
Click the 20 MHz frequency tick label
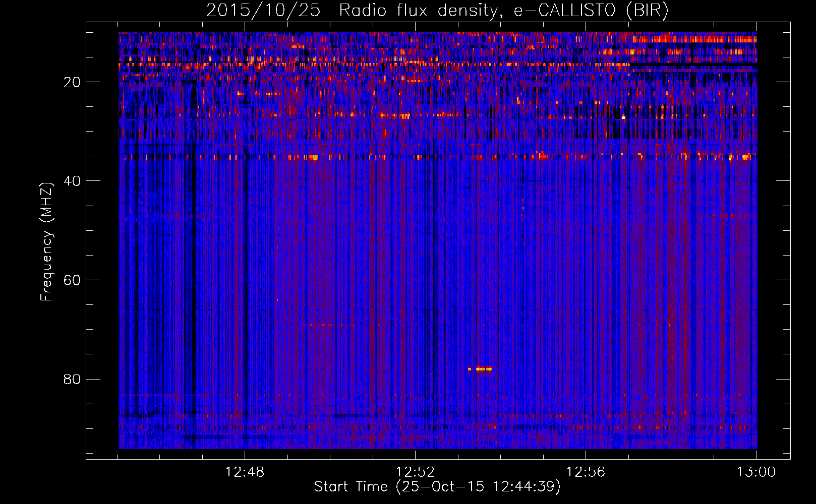tap(72, 82)
